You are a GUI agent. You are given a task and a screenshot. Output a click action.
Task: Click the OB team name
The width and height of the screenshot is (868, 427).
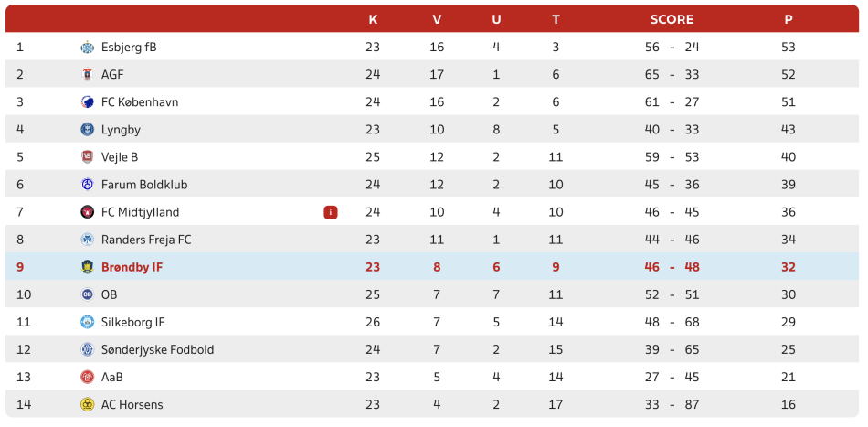(x=109, y=294)
